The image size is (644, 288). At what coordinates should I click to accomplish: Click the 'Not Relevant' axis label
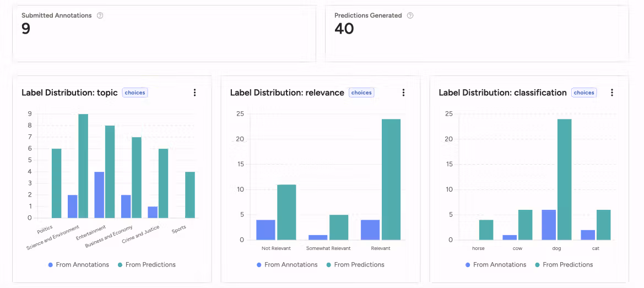coord(276,248)
